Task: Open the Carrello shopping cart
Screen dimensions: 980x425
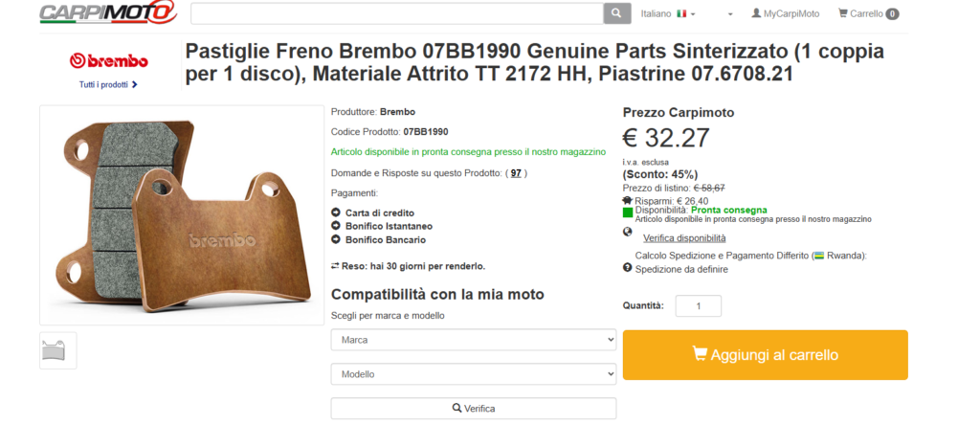Action: click(x=867, y=13)
